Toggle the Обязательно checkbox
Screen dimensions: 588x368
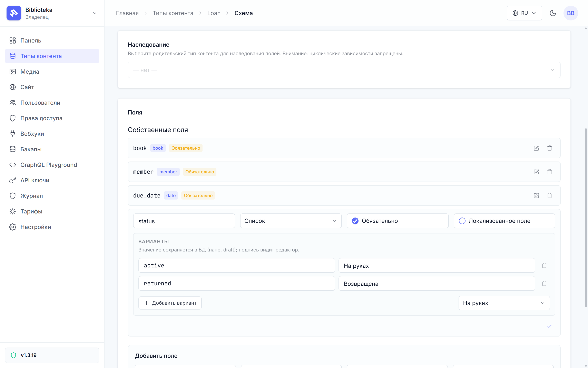pos(355,221)
